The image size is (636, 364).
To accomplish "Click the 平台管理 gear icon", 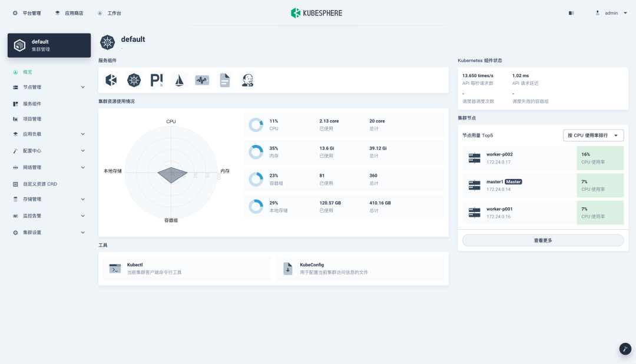I will click(15, 13).
